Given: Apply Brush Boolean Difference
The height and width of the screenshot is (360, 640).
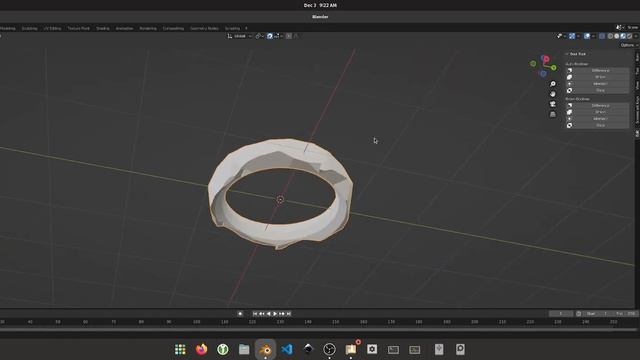Looking at the screenshot, I should point(597,105).
